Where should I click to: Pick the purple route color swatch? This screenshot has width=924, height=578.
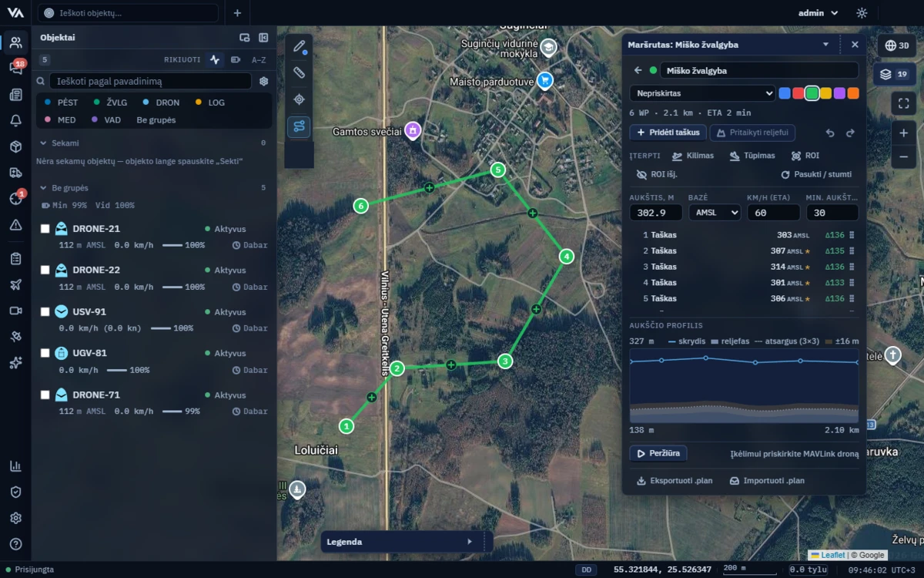(x=839, y=93)
